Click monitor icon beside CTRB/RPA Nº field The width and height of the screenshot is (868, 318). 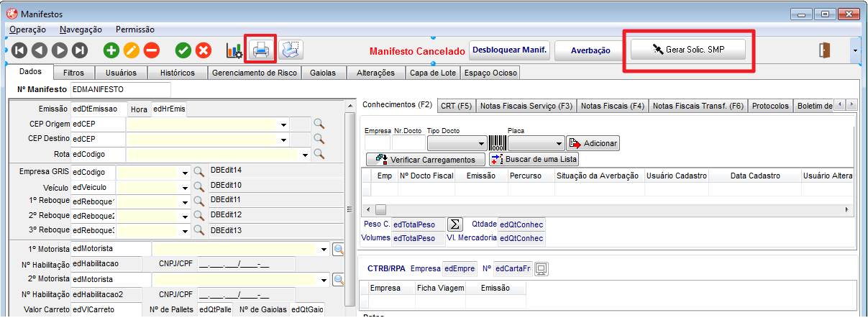pyautogui.click(x=542, y=268)
